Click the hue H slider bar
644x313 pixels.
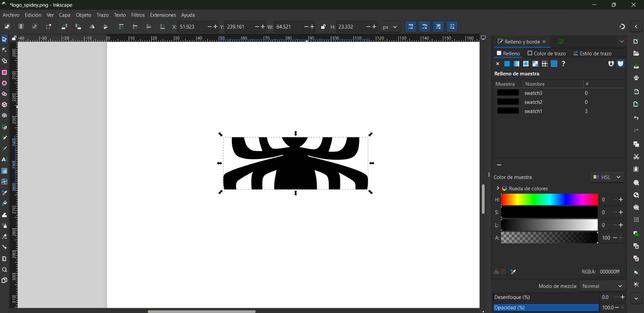(x=549, y=200)
